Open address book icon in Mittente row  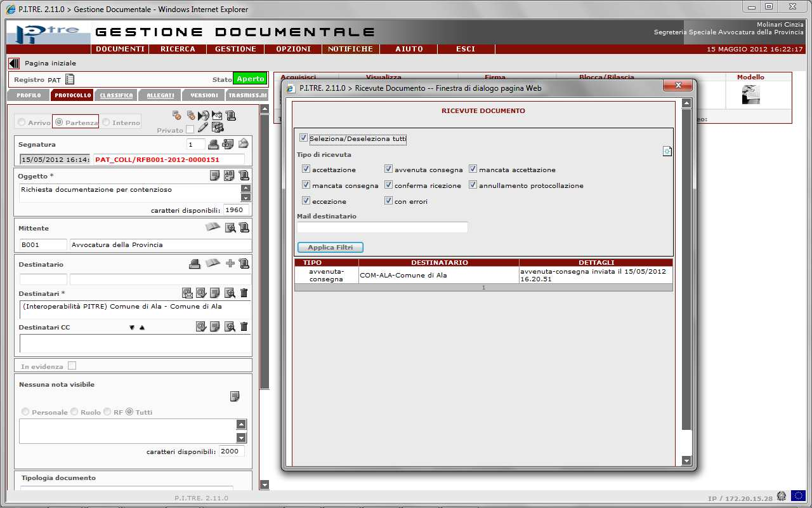[213, 227]
